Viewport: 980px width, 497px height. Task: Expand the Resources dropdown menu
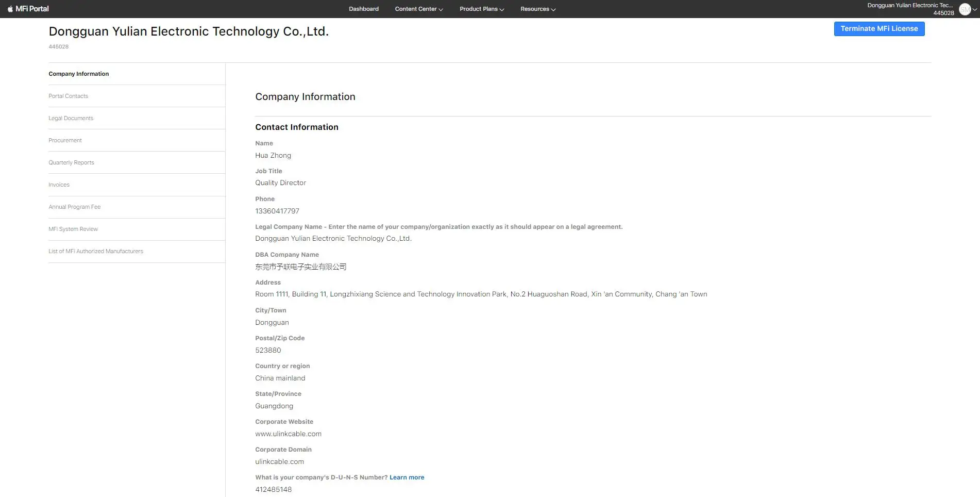(x=537, y=9)
